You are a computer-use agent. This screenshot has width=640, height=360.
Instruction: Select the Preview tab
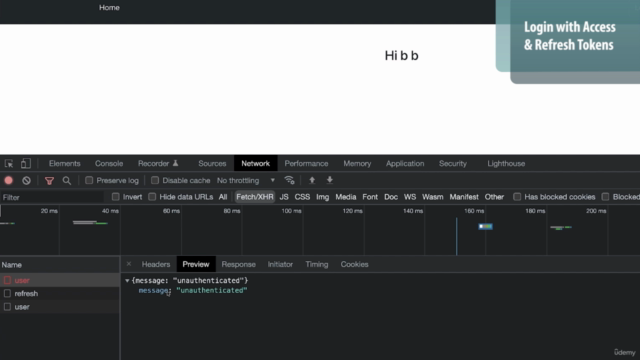[196, 264]
